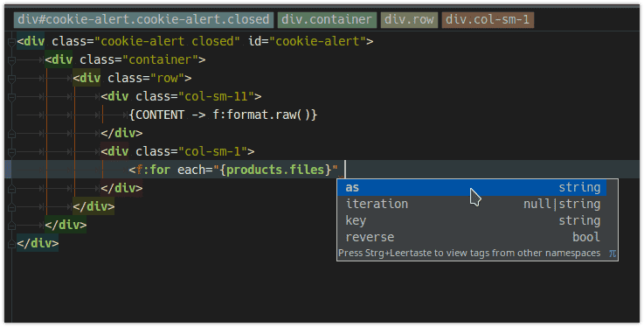Screen dimensions: 644x327
Task: Click the closing cookie-alert div tag
Action: [38, 243]
